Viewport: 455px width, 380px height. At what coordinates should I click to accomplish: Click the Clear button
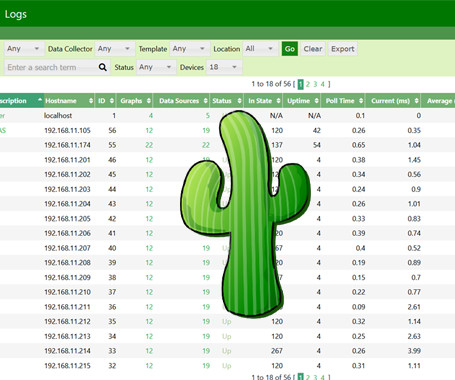pos(313,49)
